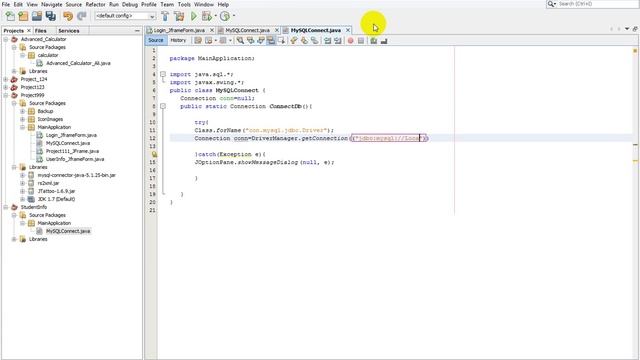Select MySQLConnect.java under StudentInfo
This screenshot has height=360, width=640.
[68, 231]
